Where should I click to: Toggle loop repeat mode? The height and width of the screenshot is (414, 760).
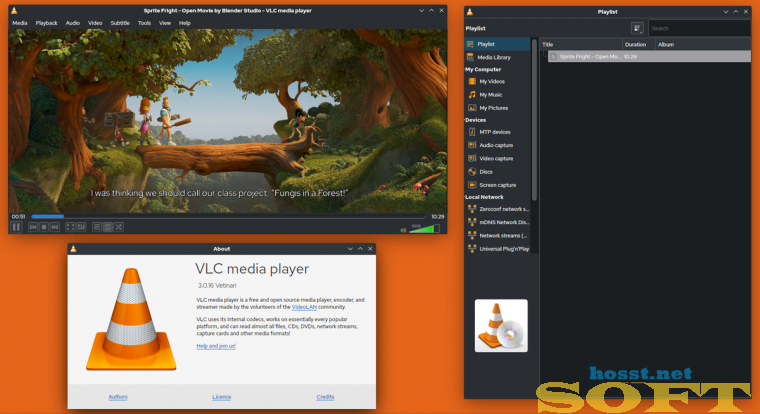108,227
